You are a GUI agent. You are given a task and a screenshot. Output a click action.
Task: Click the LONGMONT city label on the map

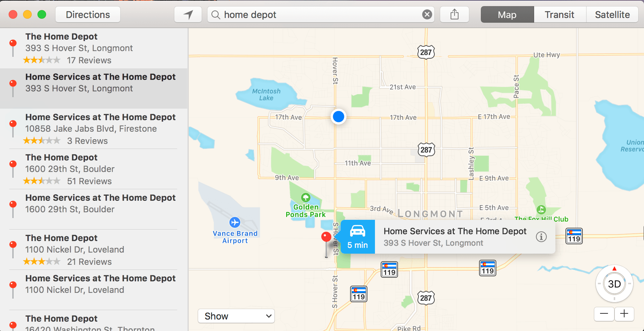tap(430, 214)
